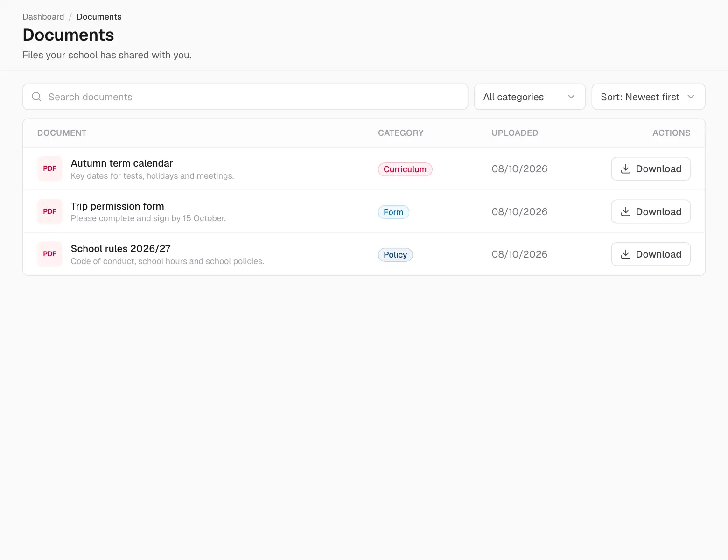Click 'Please complete and sign by 15 October.'
728x560 pixels.
(x=148, y=218)
